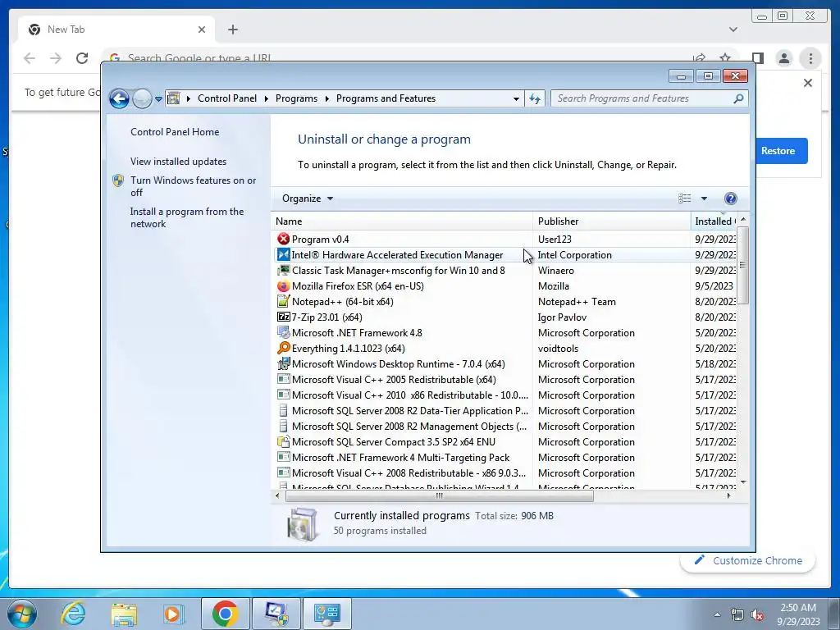
Task: Click the red X icon of Program v0.4
Action: pos(283,239)
